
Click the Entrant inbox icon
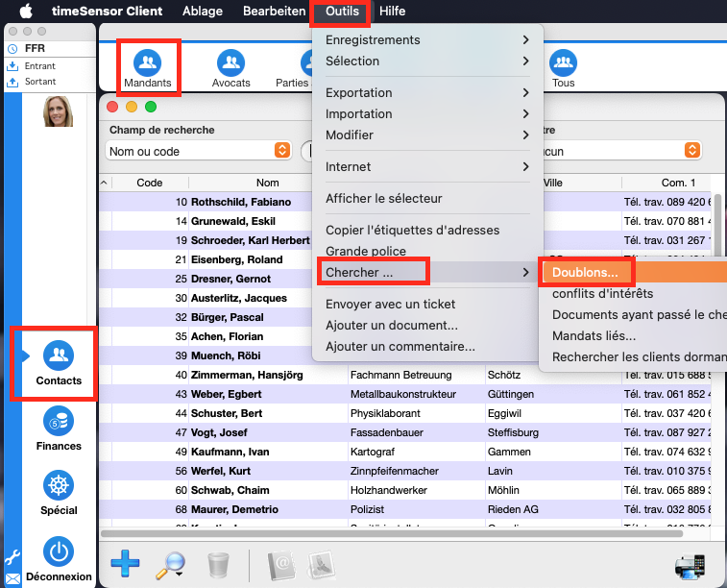pyautogui.click(x=12, y=66)
